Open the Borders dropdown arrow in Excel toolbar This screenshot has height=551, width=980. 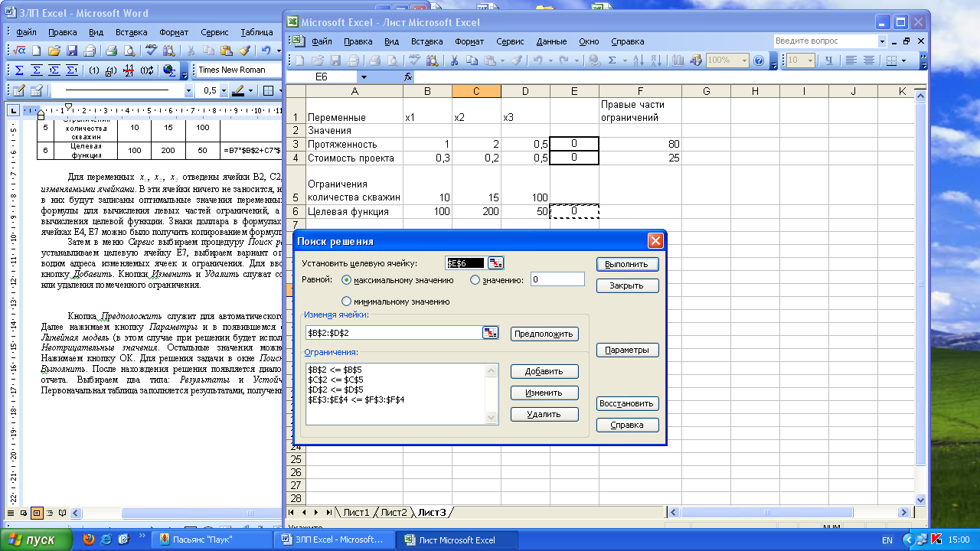(x=904, y=60)
